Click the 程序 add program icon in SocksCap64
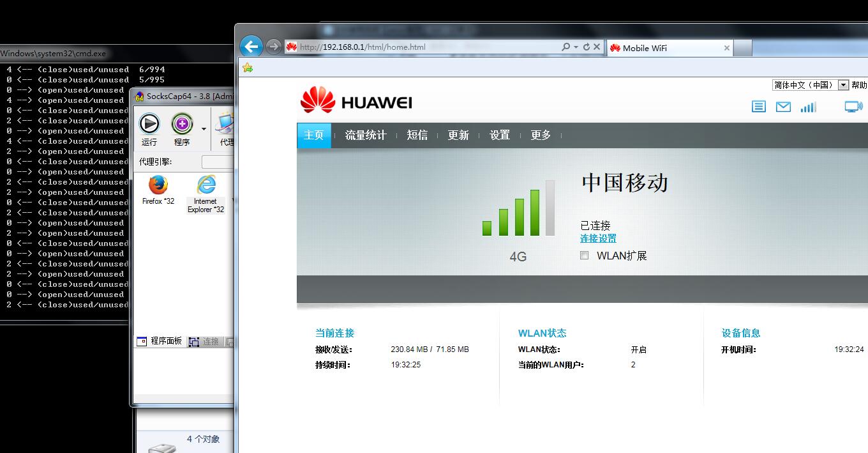Viewport: 868px width, 453px height. 182,128
